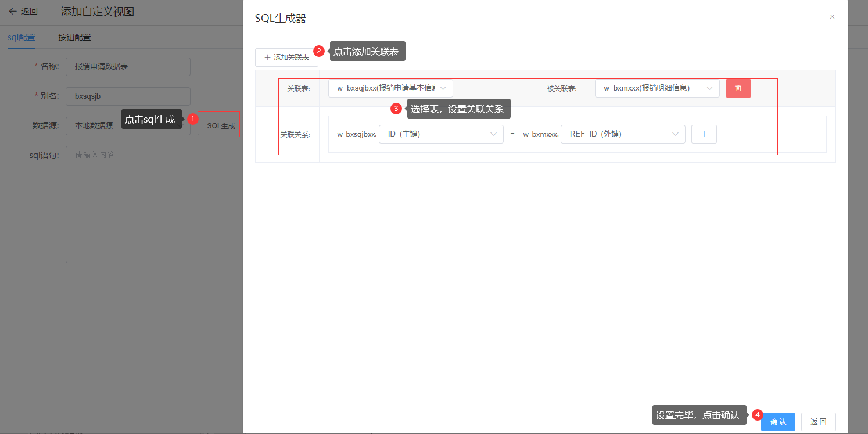Image resolution: width=868 pixels, height=434 pixels.
Task: Click the 添加关联表 button
Action: (286, 58)
